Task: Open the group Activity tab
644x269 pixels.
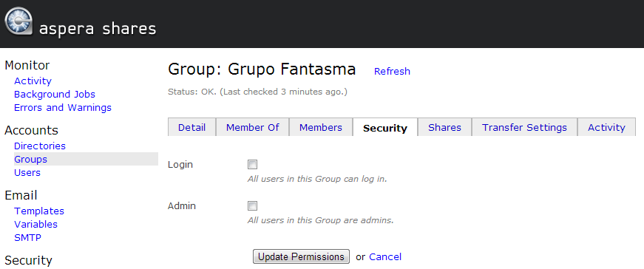Action: pos(606,127)
